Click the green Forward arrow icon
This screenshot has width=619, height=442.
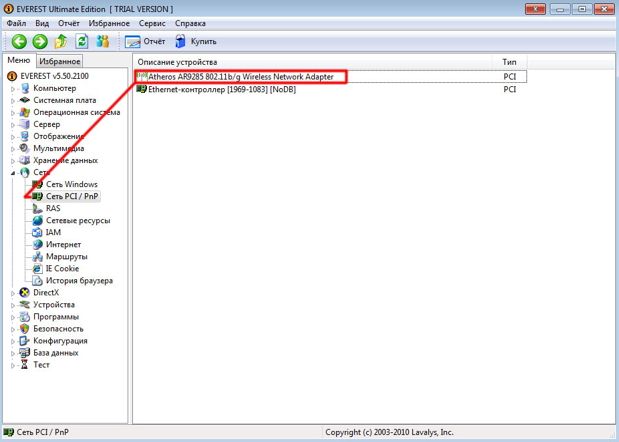(40, 41)
